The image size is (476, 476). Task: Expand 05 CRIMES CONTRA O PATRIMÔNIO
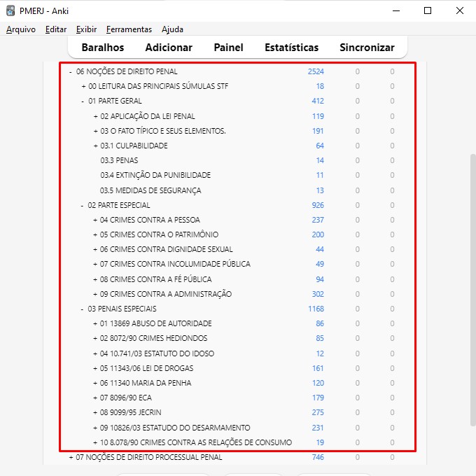coord(95,235)
